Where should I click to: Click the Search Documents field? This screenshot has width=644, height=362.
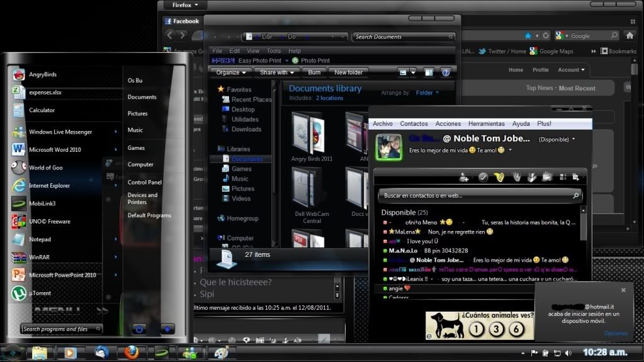coord(404,37)
